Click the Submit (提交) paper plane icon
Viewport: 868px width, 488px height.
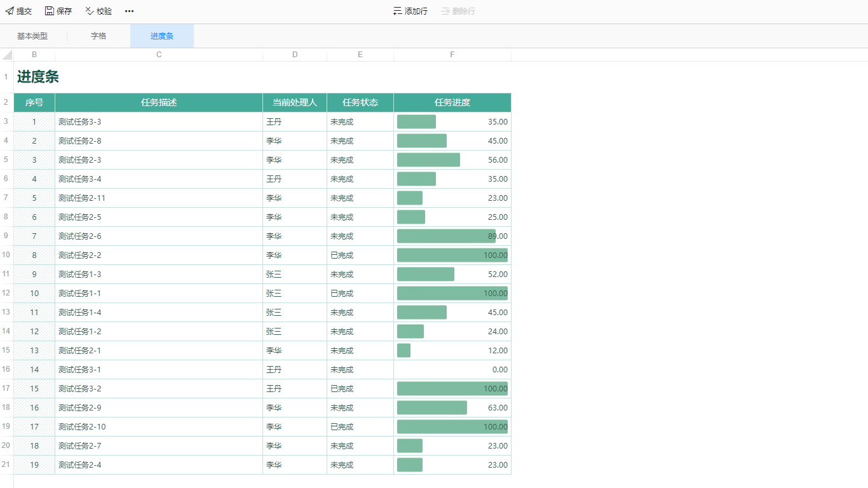10,11
